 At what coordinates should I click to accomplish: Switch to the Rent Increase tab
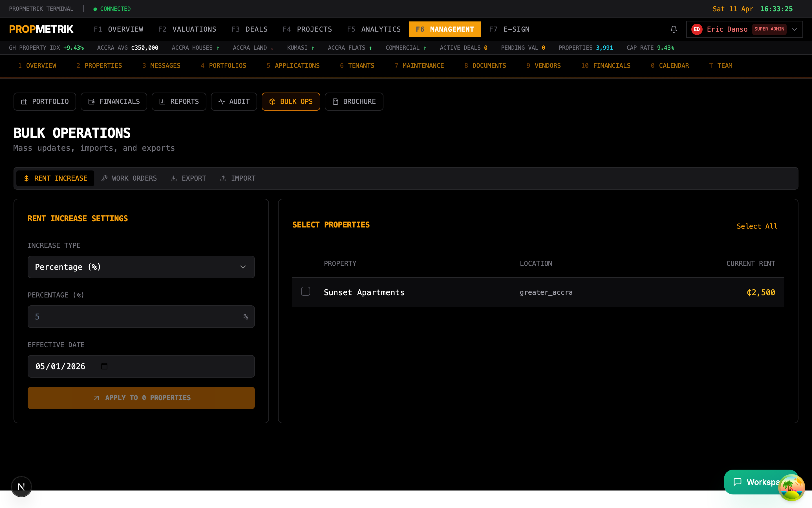click(x=55, y=178)
